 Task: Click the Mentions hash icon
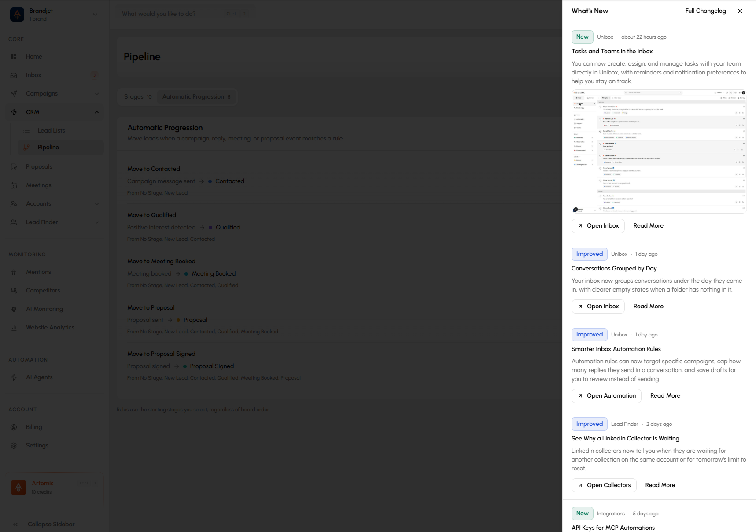coord(14,272)
